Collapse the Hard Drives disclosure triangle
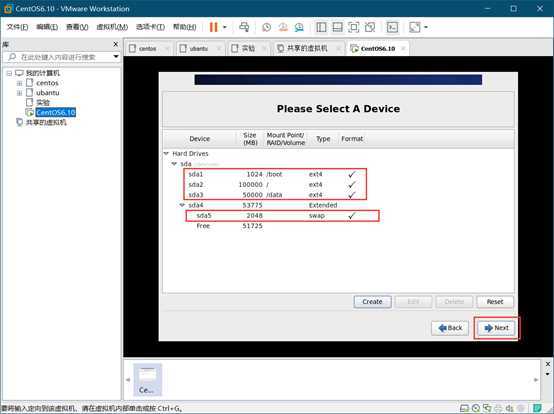This screenshot has width=554, height=414. [166, 153]
